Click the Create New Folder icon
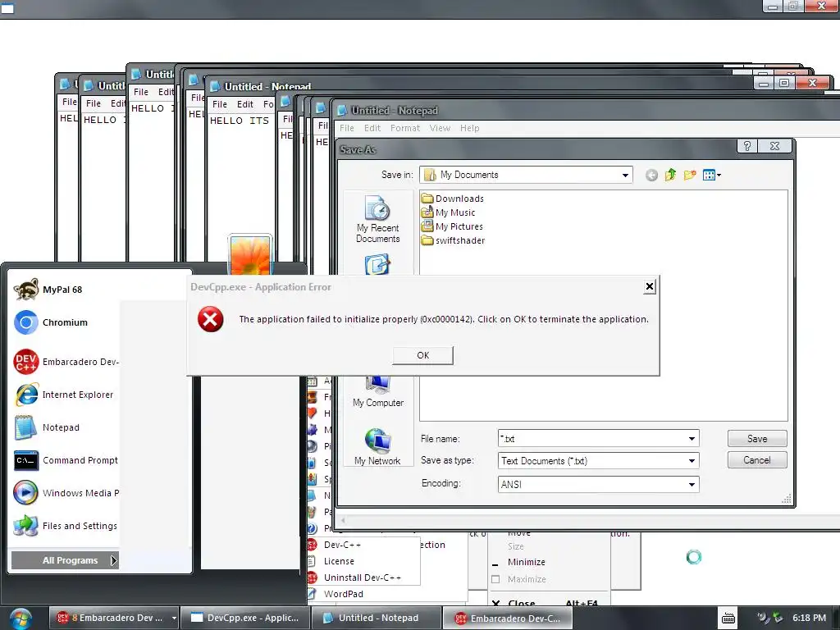The width and height of the screenshot is (840, 630). 689,175
